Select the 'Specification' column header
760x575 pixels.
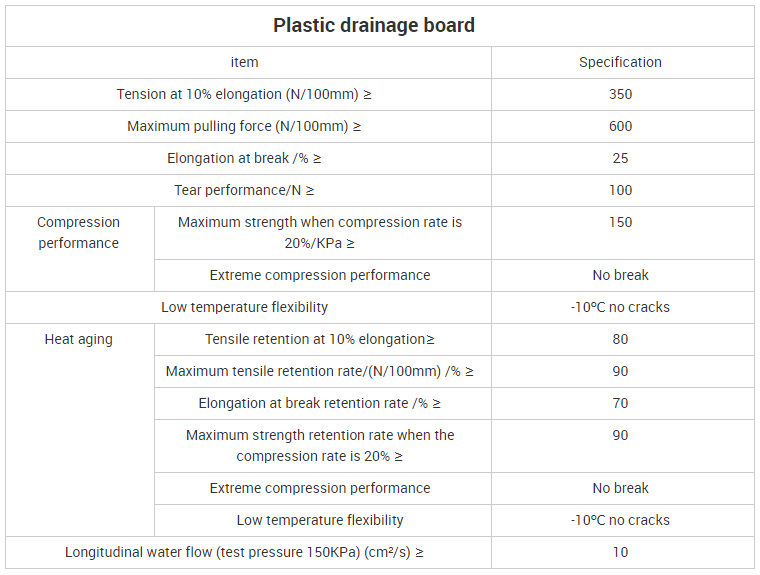tap(620, 62)
